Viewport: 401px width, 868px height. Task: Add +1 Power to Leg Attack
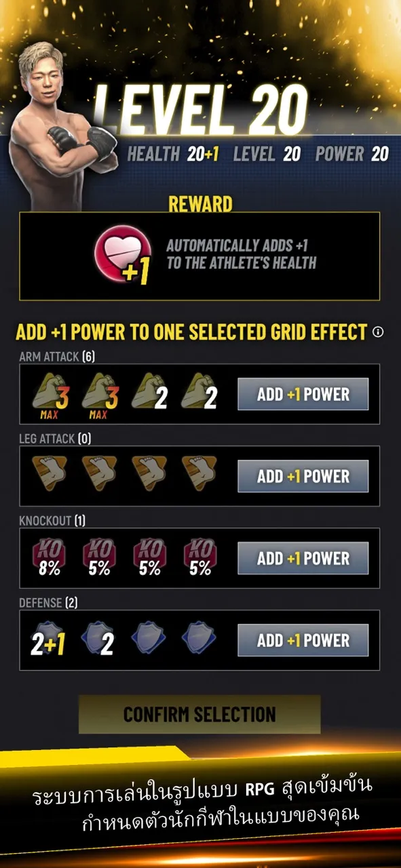click(303, 476)
